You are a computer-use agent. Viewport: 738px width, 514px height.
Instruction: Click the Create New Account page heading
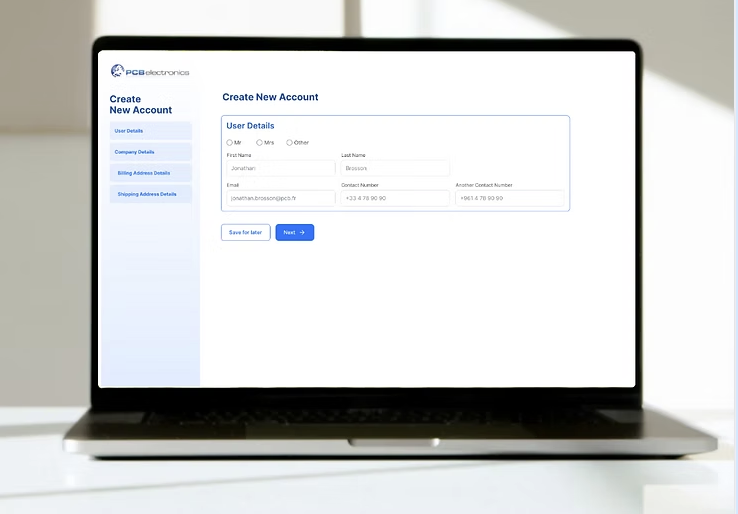click(270, 97)
